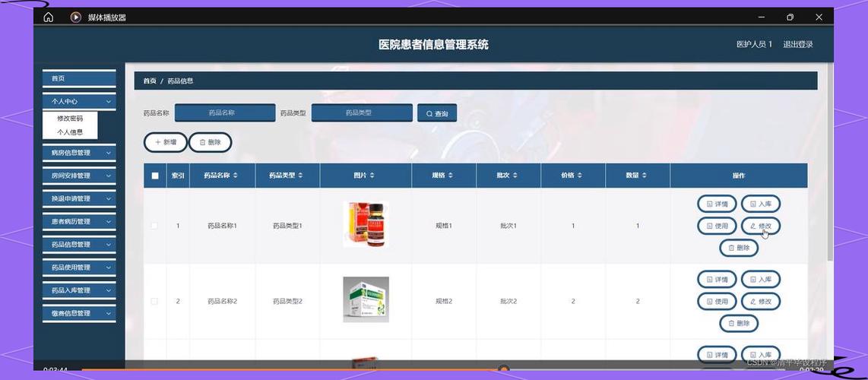Open 详情 for 药品名称2 row
The image size is (868, 380).
pyautogui.click(x=717, y=280)
